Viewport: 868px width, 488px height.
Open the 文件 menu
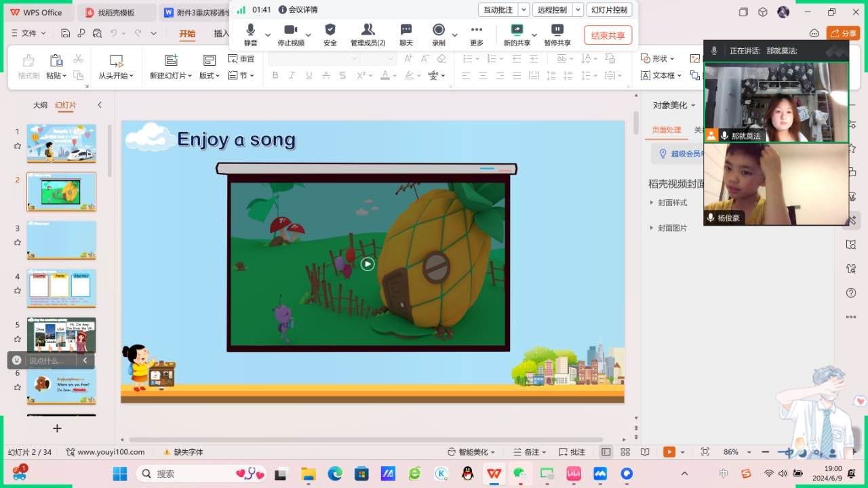[x=29, y=33]
